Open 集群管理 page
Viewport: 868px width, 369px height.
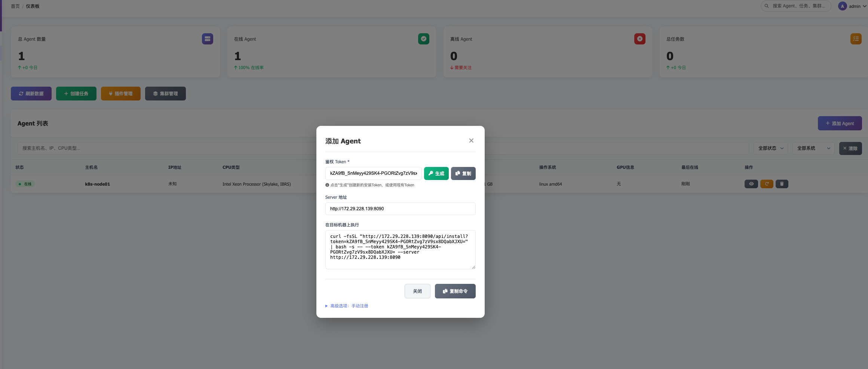point(165,93)
